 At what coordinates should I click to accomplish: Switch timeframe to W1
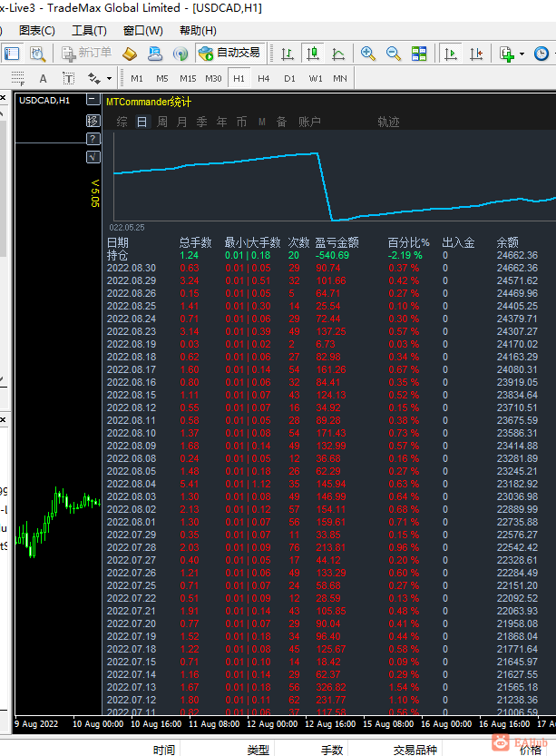316,79
